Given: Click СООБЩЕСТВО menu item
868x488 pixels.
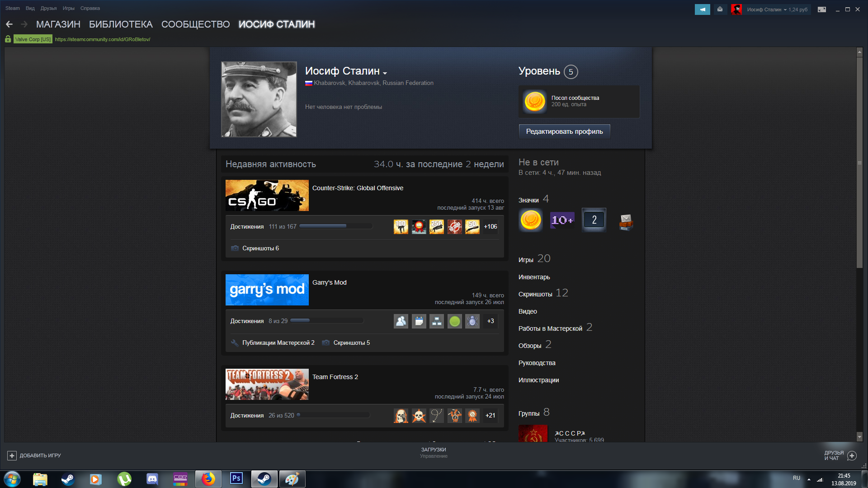Looking at the screenshot, I should (x=195, y=24).
